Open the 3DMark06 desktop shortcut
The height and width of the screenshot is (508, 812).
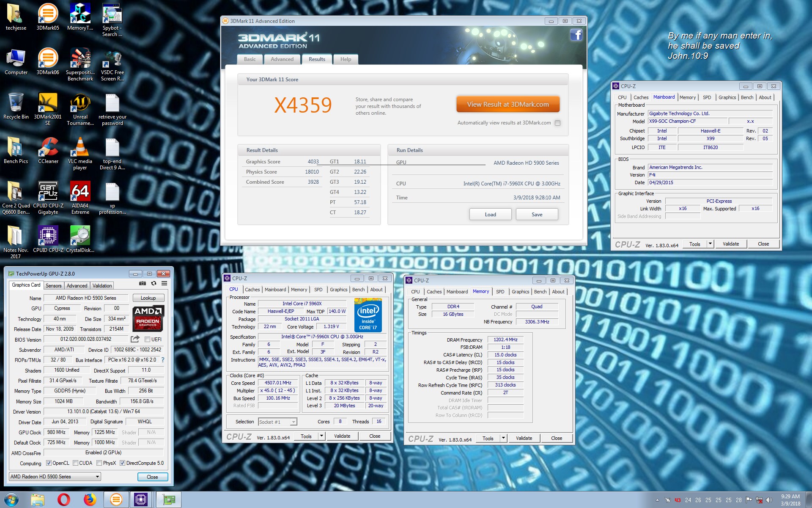(48, 61)
